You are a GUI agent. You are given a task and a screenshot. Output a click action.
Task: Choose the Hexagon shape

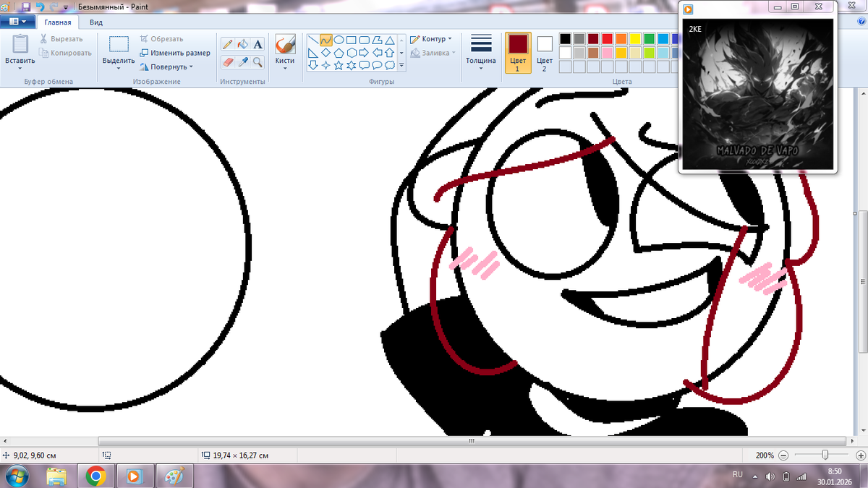point(352,53)
